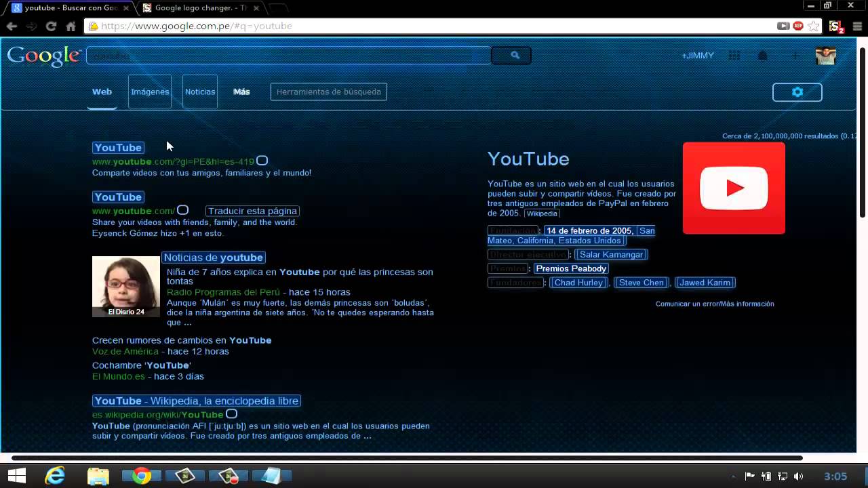Open the second YouTube result title

[118, 197]
